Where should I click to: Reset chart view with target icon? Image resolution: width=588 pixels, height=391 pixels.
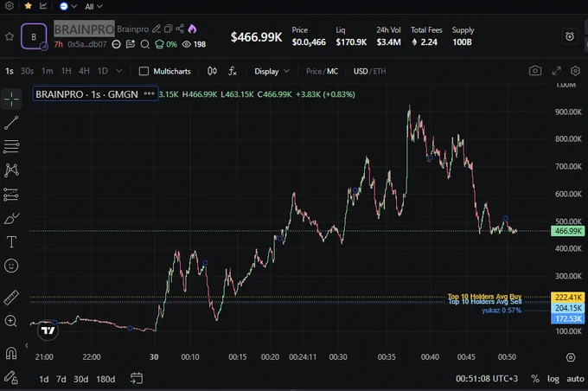[x=571, y=357]
